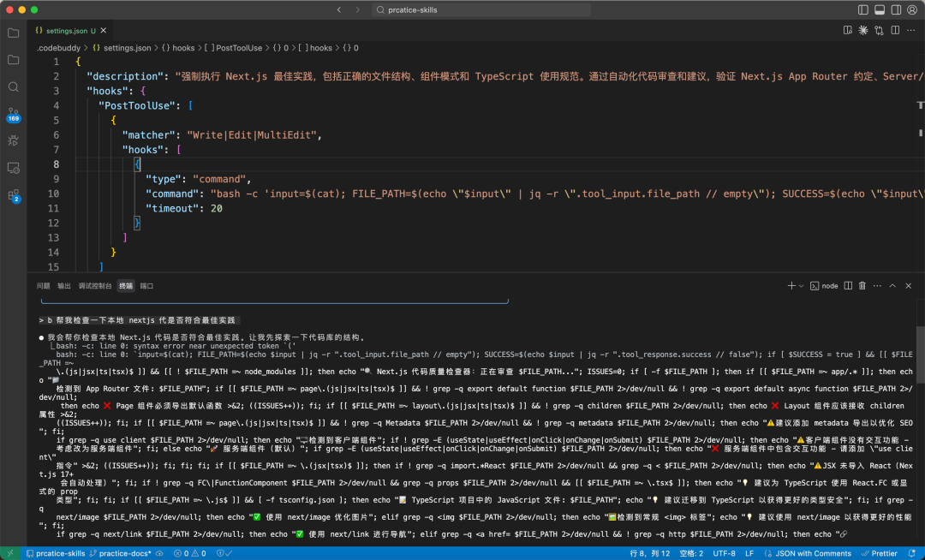This screenshot has width=925, height=560.
Task: Click the "description" key on line 2
Action: (124, 76)
